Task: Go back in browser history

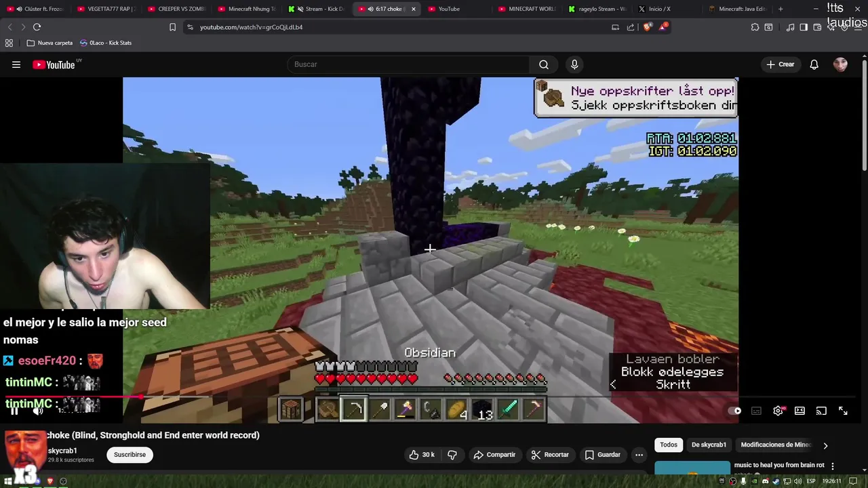Action: click(9, 27)
